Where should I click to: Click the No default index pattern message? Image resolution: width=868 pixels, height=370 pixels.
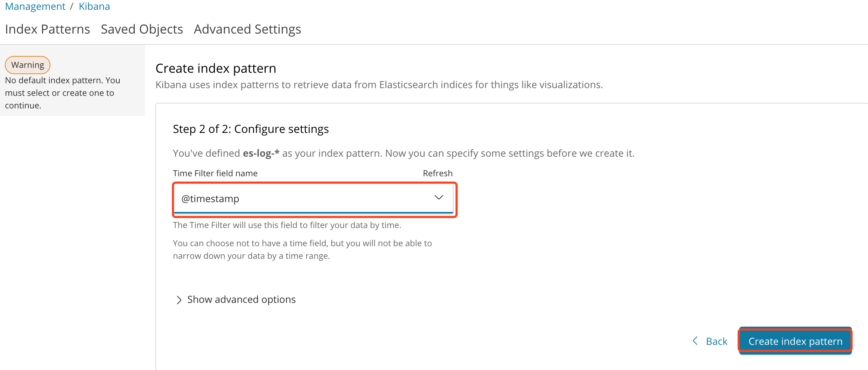pyautogui.click(x=62, y=93)
